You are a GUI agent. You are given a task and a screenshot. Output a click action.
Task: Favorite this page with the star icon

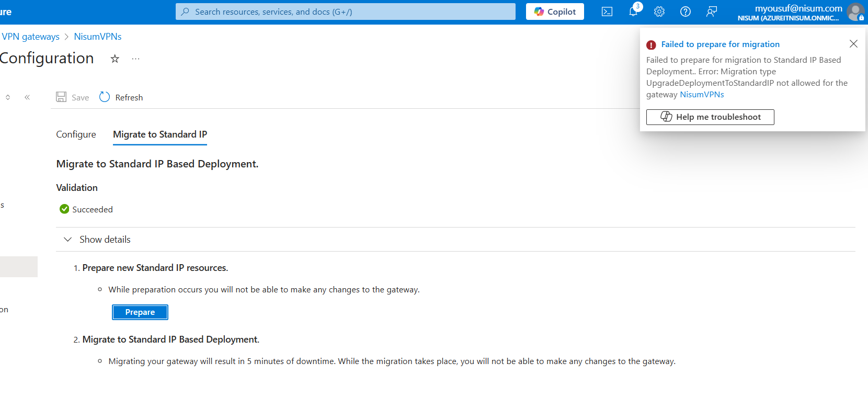pyautogui.click(x=115, y=59)
